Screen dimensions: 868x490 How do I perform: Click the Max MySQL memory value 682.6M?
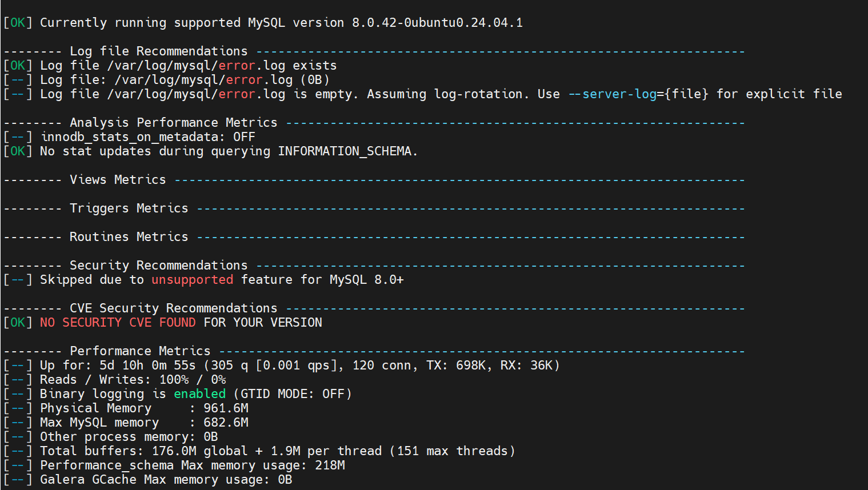(x=226, y=423)
